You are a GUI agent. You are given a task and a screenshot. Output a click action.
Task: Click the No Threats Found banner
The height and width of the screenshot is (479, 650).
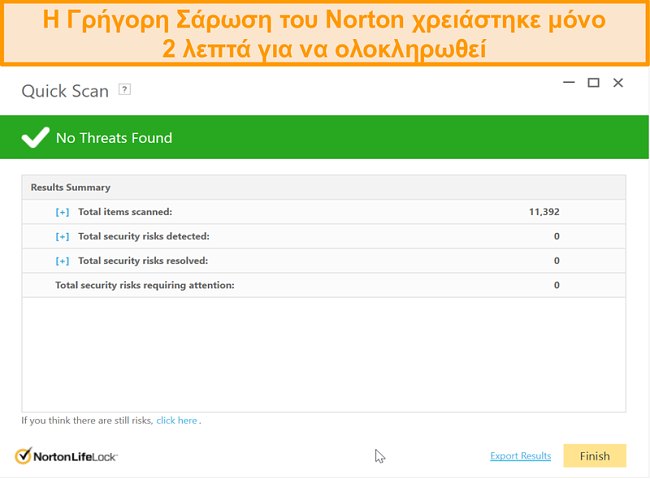324,137
